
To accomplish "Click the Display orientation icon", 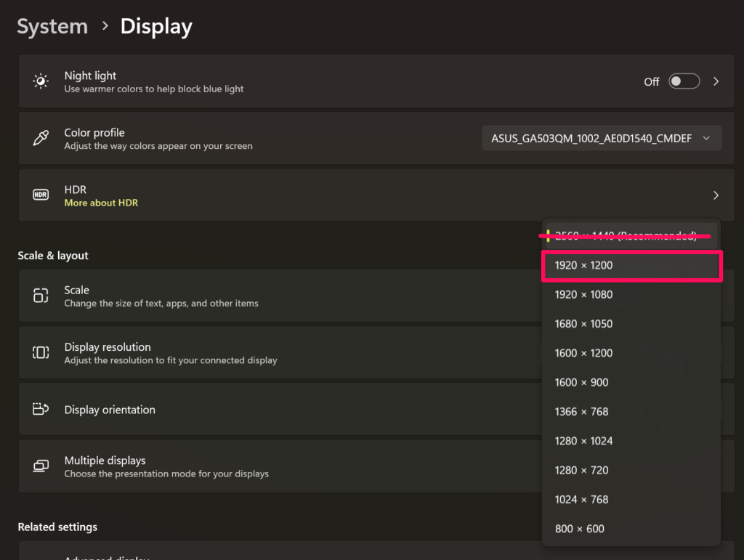I will click(x=41, y=410).
